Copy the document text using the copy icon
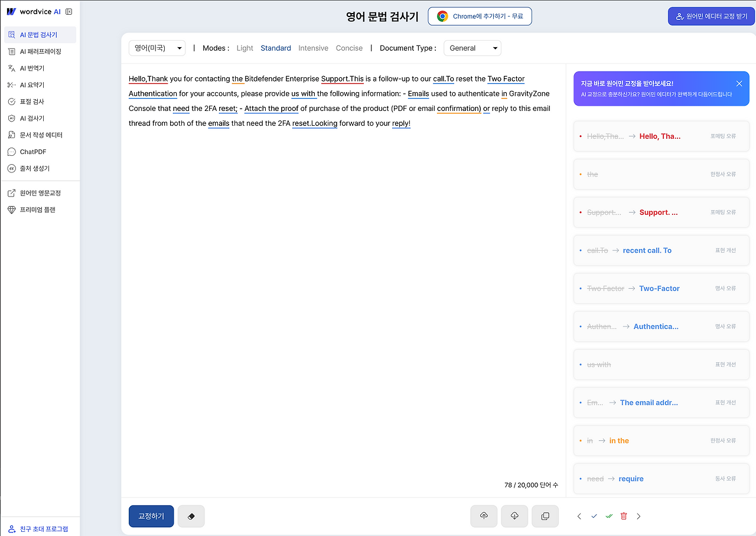Image resolution: width=756 pixels, height=536 pixels. [x=545, y=516]
